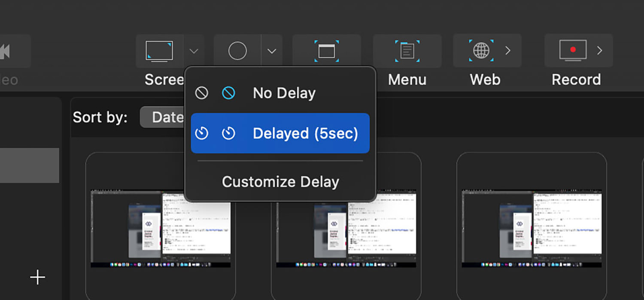
Task: Open the circle capture dropdown chevron
Action: click(x=272, y=51)
